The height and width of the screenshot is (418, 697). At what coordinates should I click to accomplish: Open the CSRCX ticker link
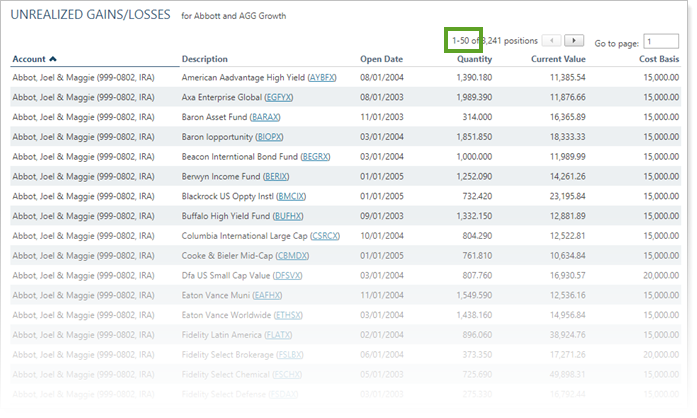tap(325, 236)
